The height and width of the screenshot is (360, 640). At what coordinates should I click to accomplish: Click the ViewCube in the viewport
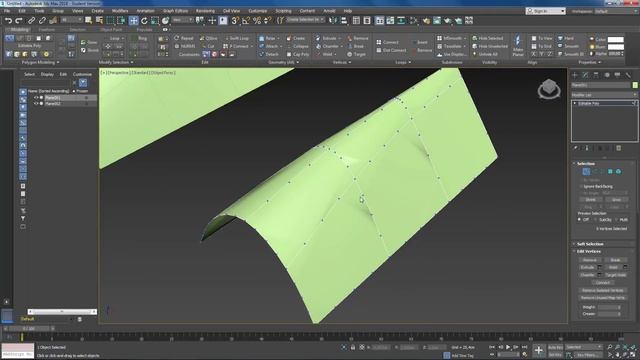click(549, 89)
